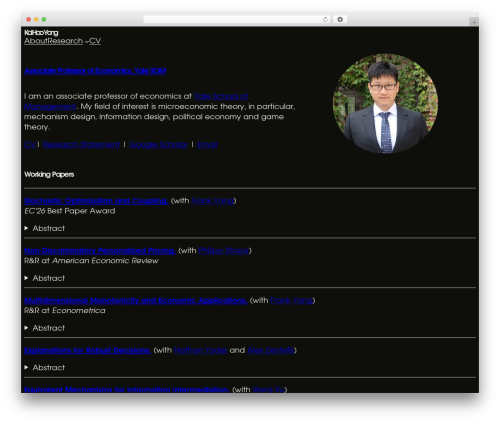Open the About menu item
Image resolution: width=500 pixels, height=423 pixels.
pyautogui.click(x=35, y=41)
